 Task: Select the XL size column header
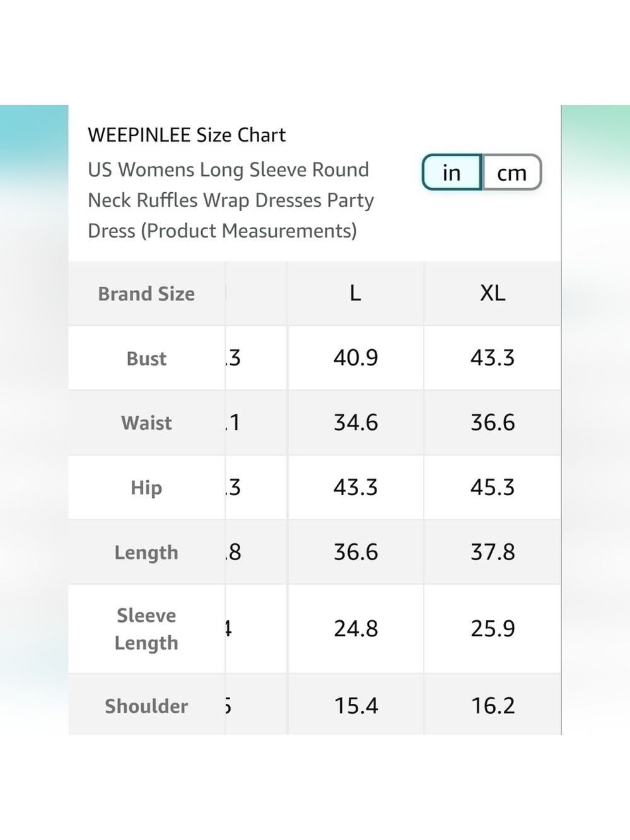pyautogui.click(x=493, y=293)
